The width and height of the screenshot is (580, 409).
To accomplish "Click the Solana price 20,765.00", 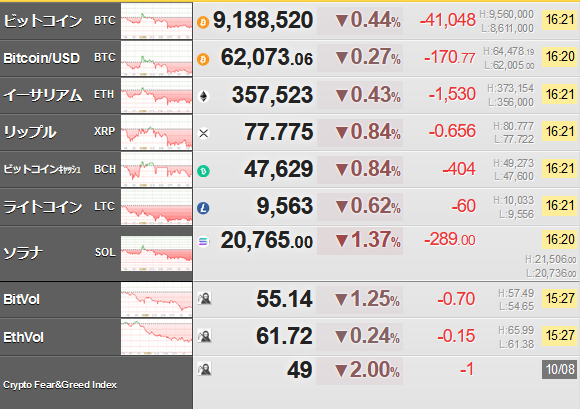I will [x=267, y=240].
